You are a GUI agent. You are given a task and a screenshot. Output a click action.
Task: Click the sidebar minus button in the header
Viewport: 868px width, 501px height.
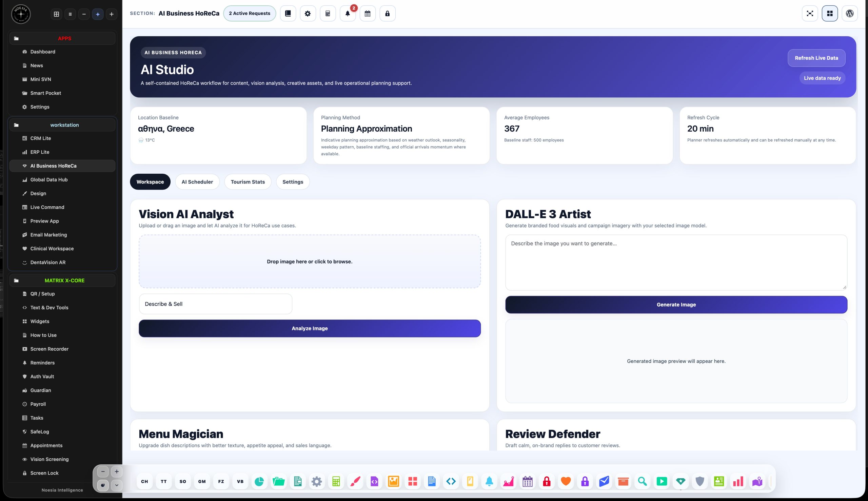(x=84, y=14)
